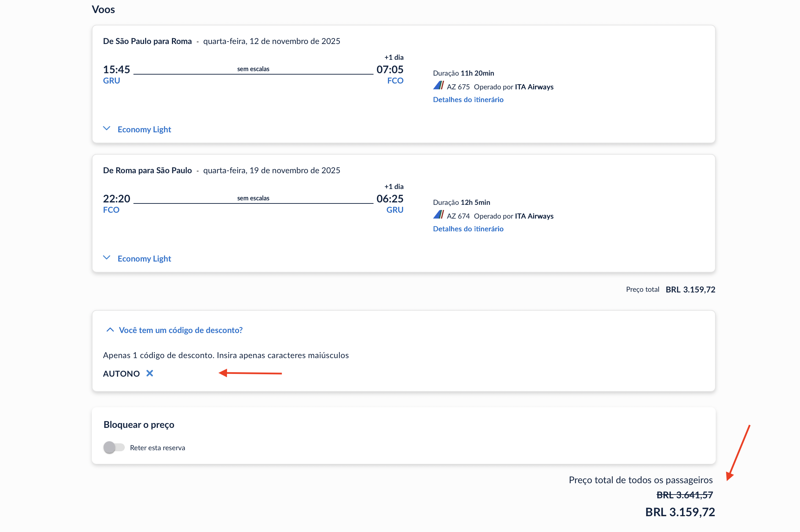Expand Economy Light chevron for Roma–São Paulo flight

click(107, 258)
